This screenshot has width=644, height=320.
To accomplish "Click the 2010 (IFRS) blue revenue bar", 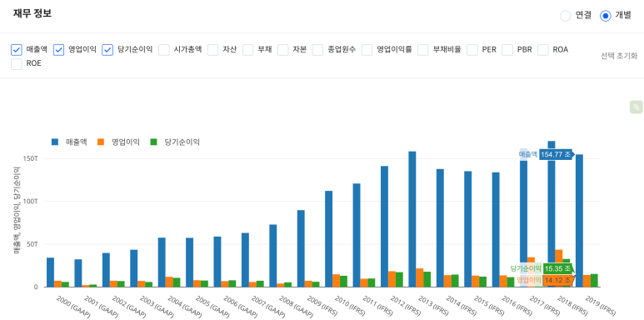I will pos(328,238).
